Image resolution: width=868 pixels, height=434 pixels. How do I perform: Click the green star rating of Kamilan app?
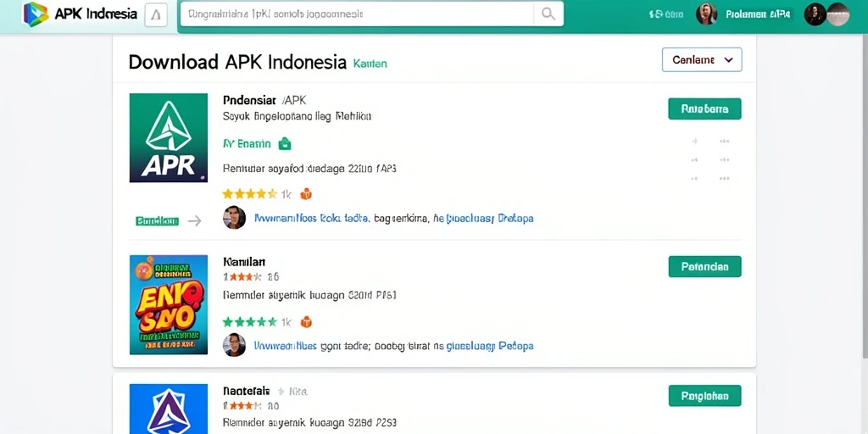[x=250, y=321]
